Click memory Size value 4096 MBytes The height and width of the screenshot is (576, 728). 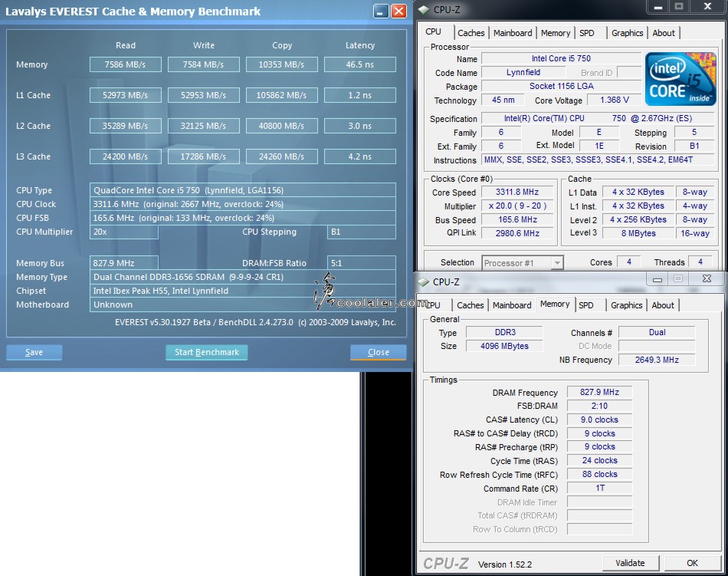coord(504,346)
